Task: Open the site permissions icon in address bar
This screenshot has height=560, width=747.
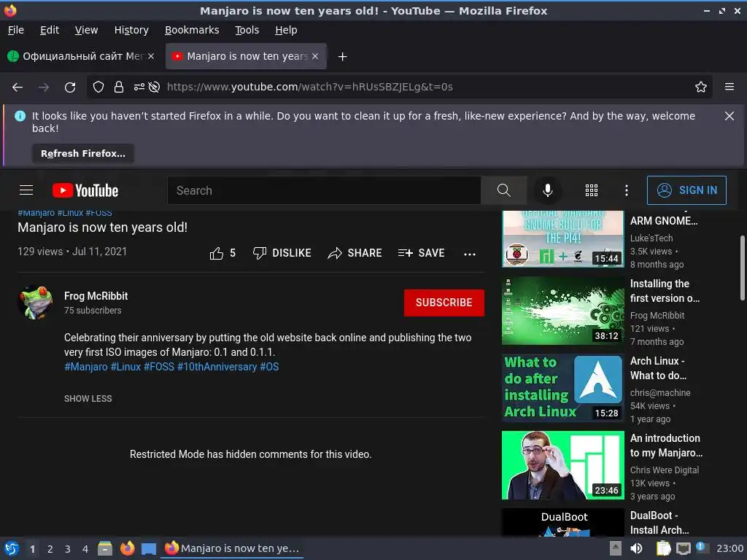Action: coord(139,87)
